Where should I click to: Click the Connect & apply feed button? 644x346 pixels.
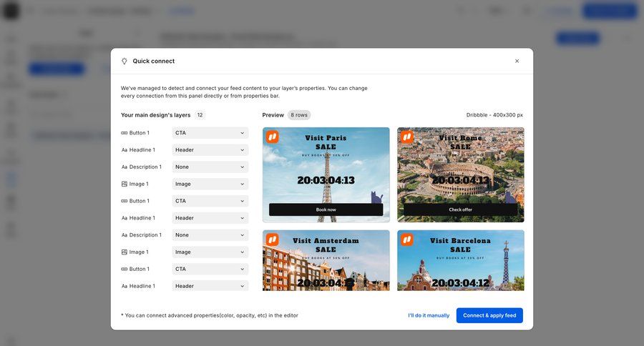tap(489, 316)
